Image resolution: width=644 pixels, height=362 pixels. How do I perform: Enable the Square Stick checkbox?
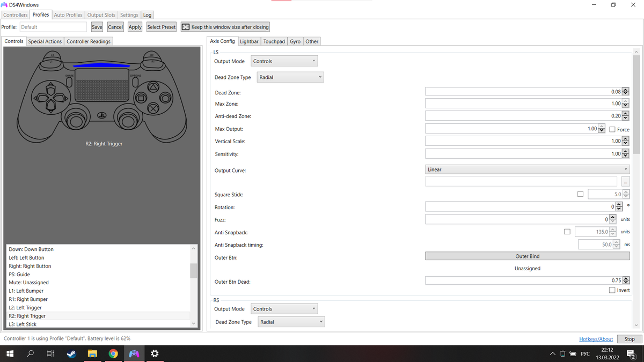click(580, 194)
